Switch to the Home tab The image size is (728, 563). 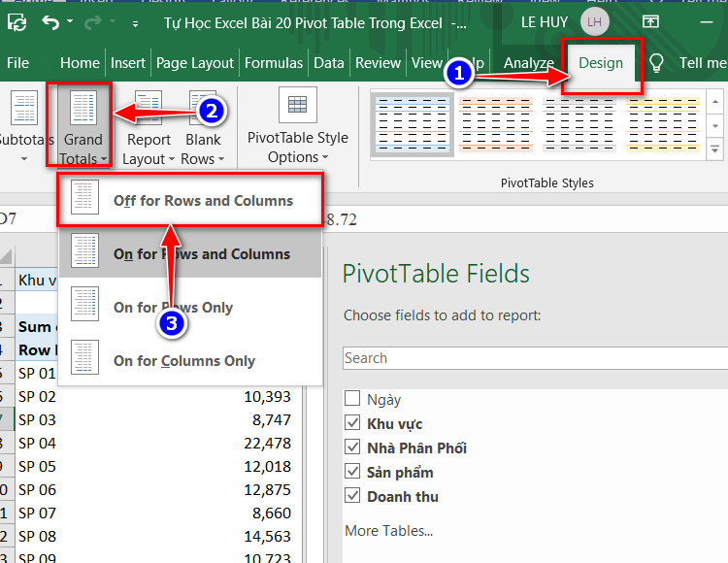click(x=80, y=63)
